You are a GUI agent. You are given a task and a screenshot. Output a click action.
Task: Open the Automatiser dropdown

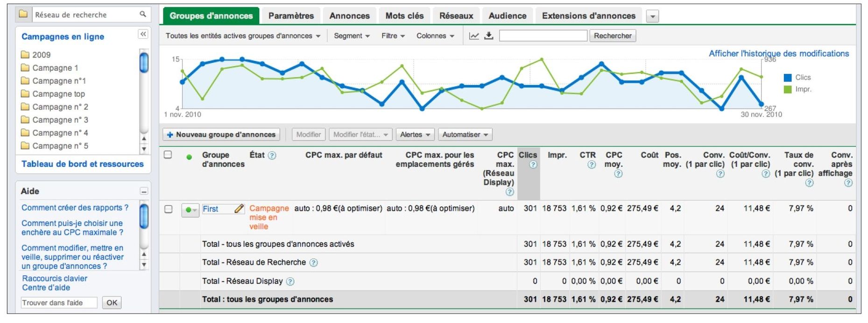465,134
